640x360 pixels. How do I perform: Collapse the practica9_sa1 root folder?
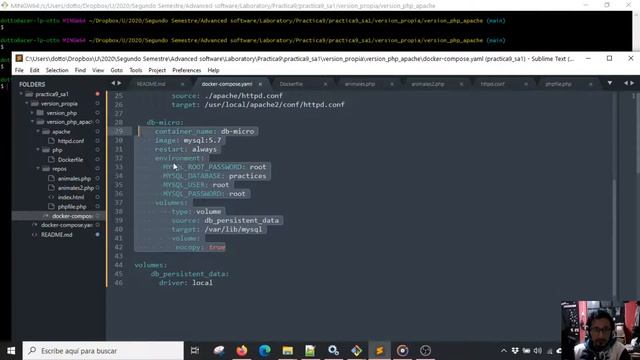coord(21,94)
